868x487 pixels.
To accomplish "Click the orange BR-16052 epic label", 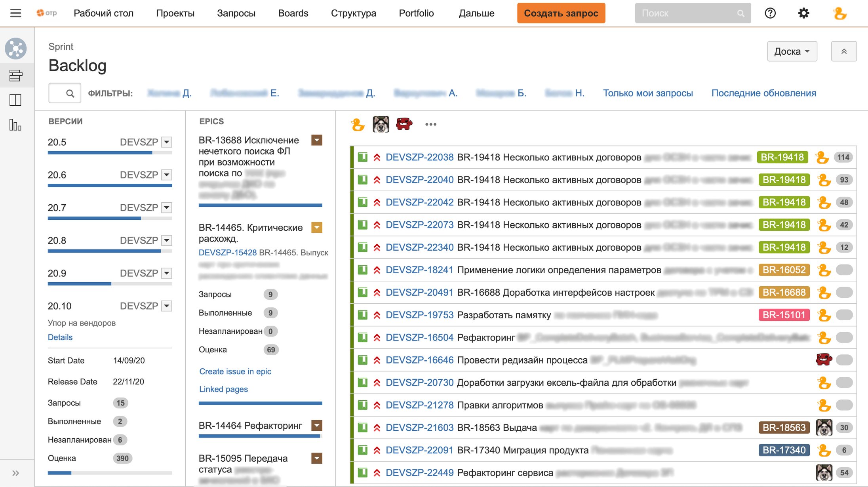I will tap(784, 270).
